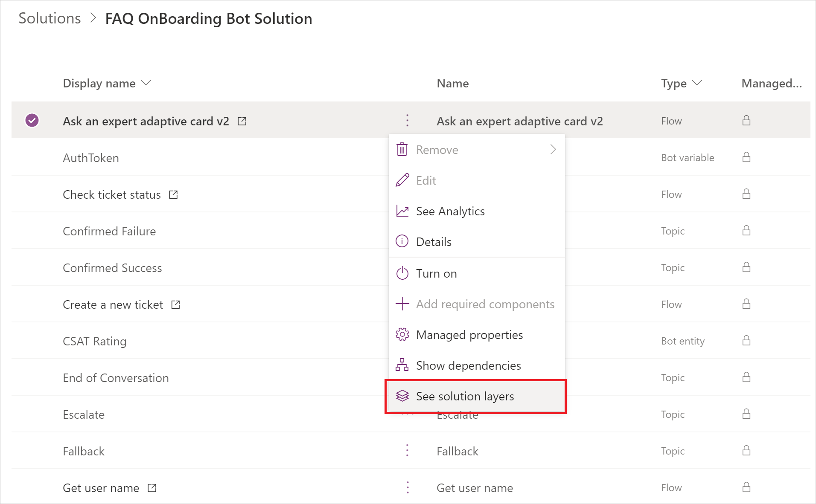Click the Show dependencies icon

point(402,365)
